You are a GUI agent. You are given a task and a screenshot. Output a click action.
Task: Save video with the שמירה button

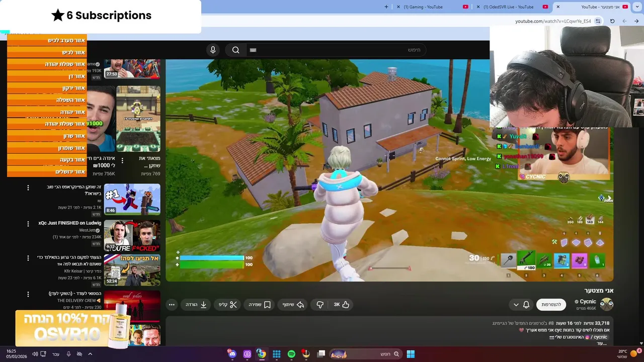click(260, 305)
